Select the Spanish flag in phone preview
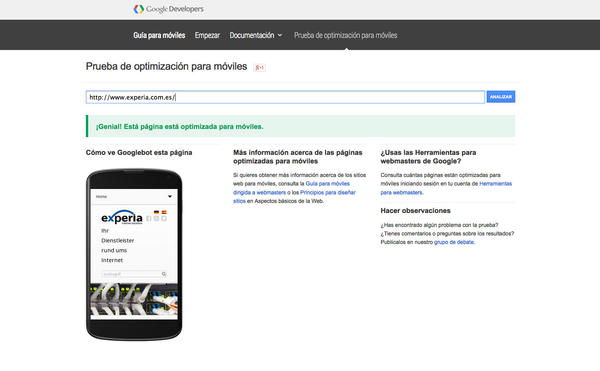600x371 pixels. pos(164,212)
